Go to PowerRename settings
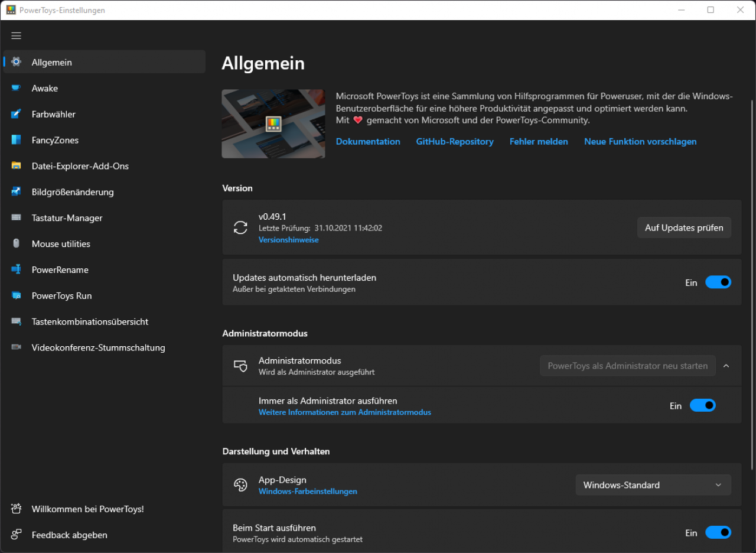This screenshot has height=553, width=756. point(105,270)
